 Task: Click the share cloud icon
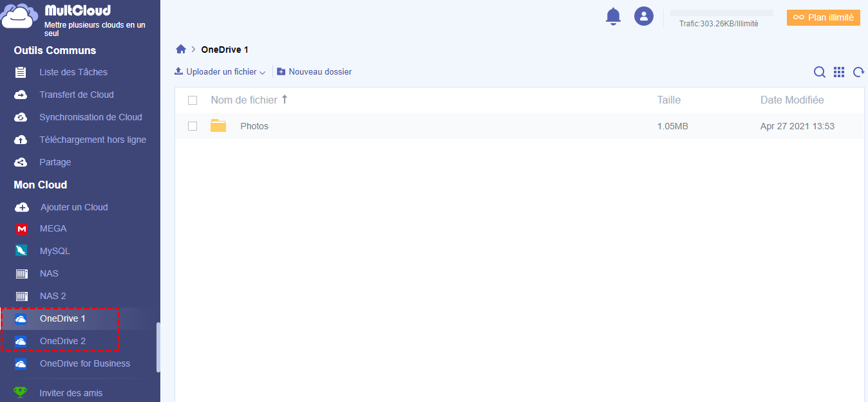[x=21, y=162]
